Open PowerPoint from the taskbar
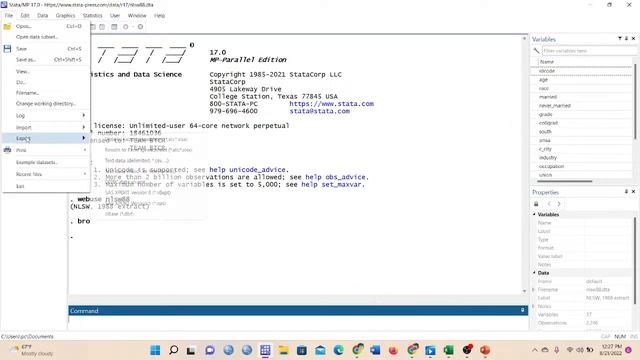Image resolution: width=640 pixels, height=360 pixels. (x=485, y=350)
